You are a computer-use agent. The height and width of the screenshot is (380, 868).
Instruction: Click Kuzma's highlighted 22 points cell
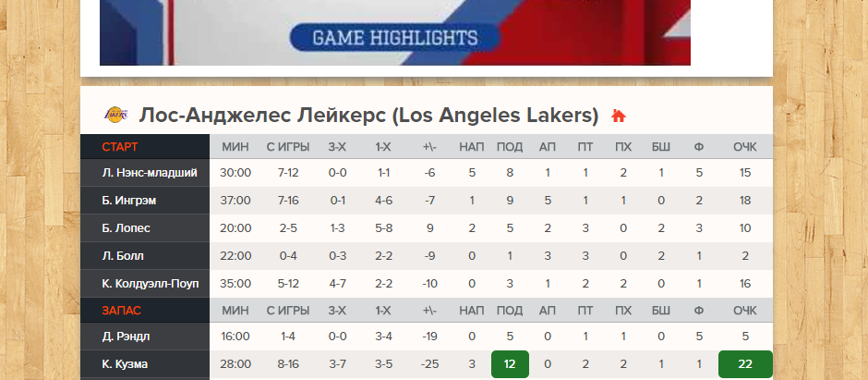click(x=744, y=364)
